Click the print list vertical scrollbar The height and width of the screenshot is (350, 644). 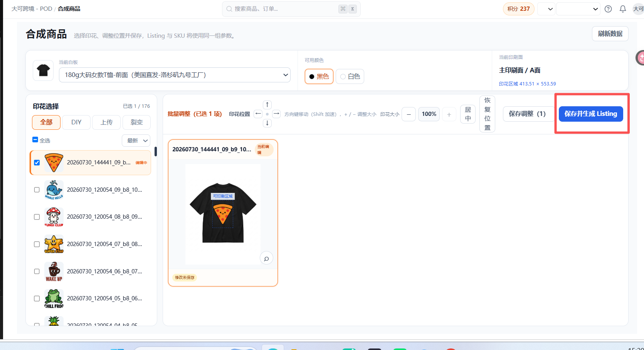(156, 151)
